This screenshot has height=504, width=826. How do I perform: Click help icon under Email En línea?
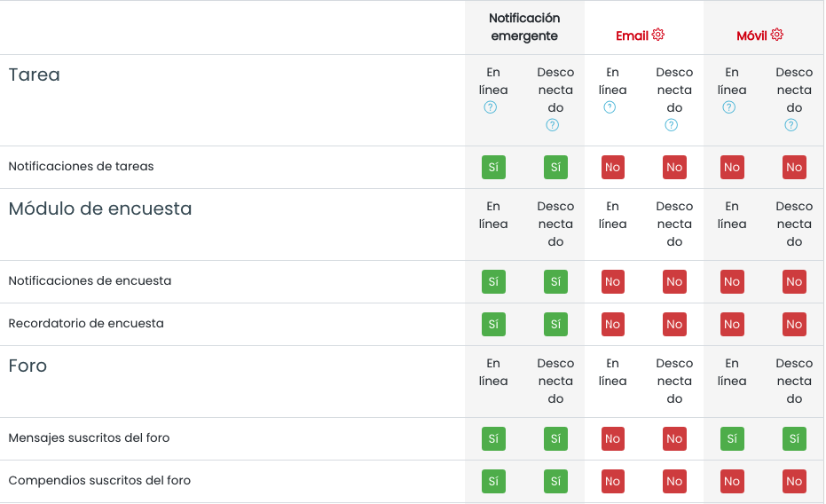pos(610,107)
